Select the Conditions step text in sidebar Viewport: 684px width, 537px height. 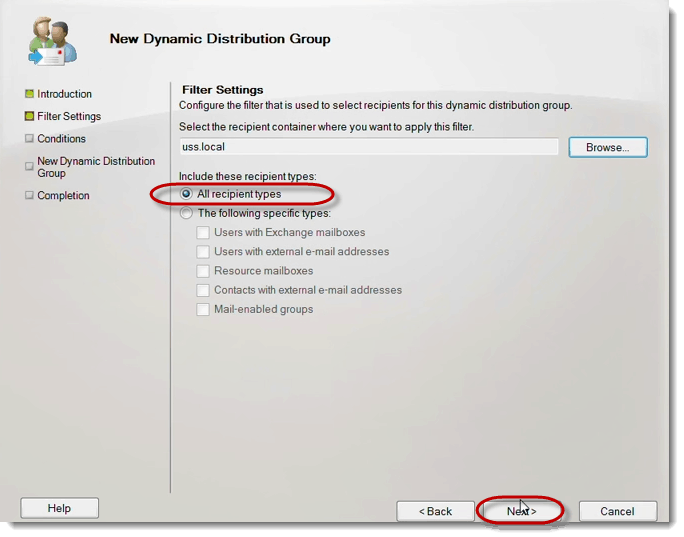(x=61, y=139)
